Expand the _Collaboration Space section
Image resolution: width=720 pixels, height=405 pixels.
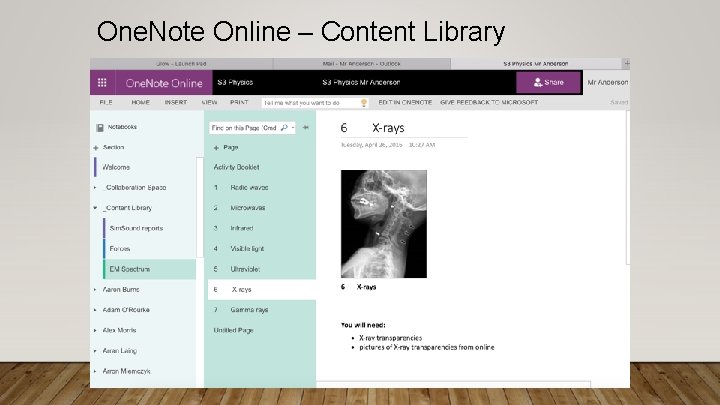click(95, 188)
